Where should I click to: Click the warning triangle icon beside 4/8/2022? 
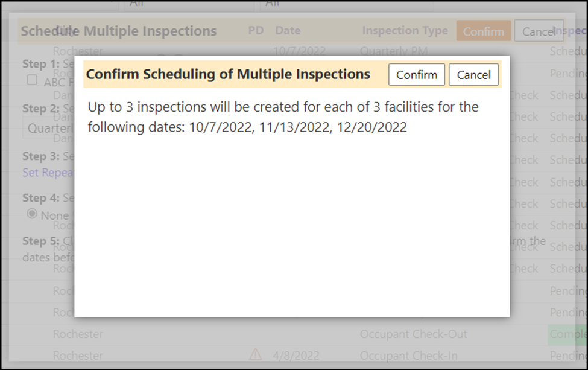pos(255,354)
